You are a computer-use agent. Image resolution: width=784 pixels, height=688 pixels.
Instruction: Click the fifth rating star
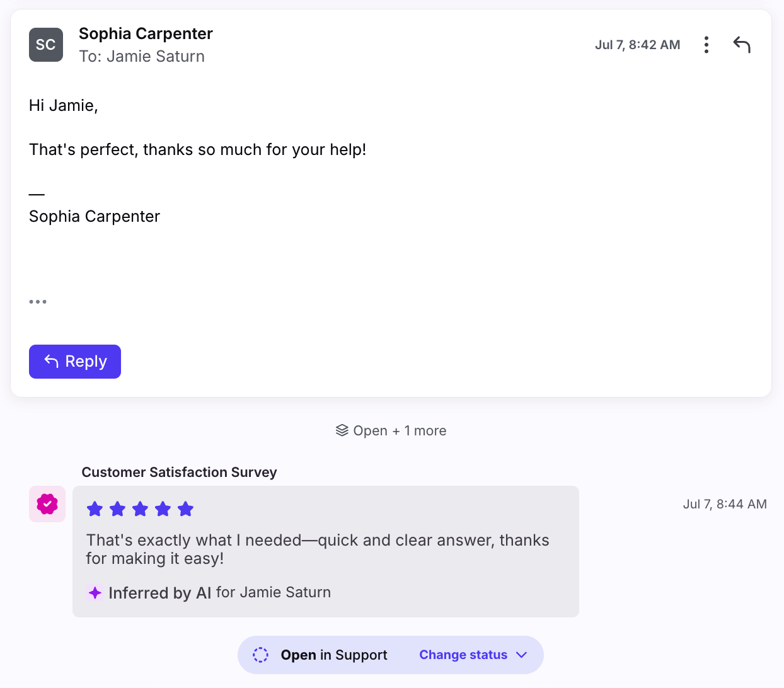[185, 509]
